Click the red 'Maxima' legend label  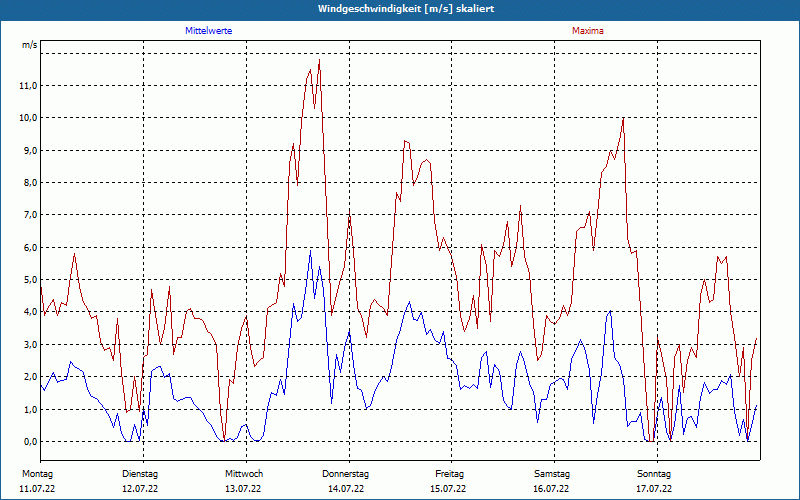[588, 31]
